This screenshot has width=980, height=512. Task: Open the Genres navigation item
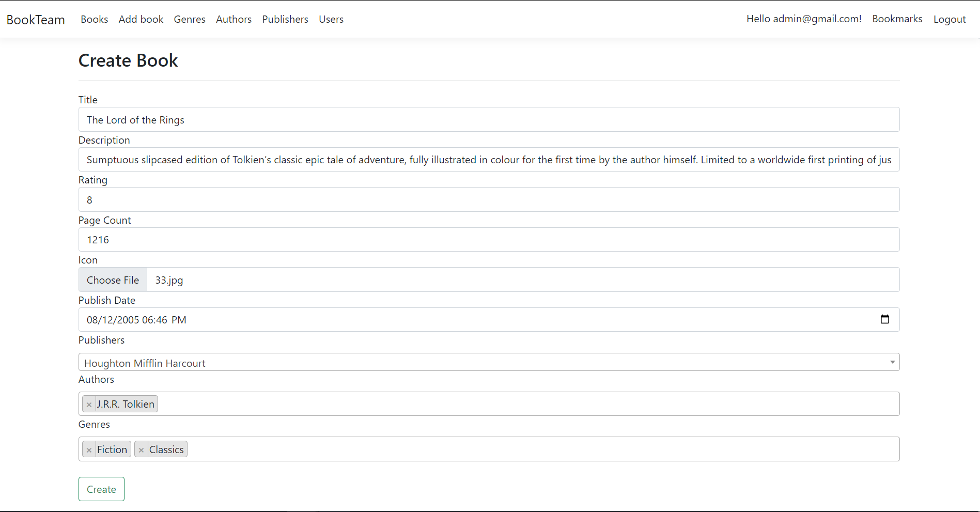(190, 19)
